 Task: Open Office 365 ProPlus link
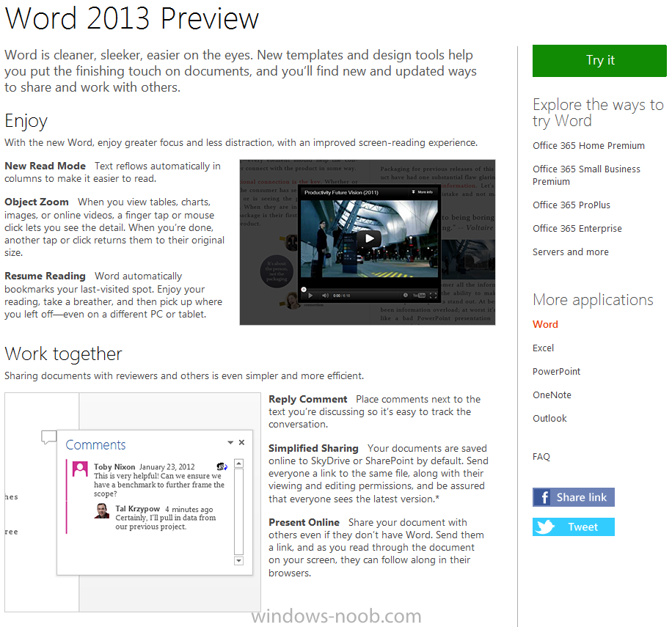click(571, 205)
